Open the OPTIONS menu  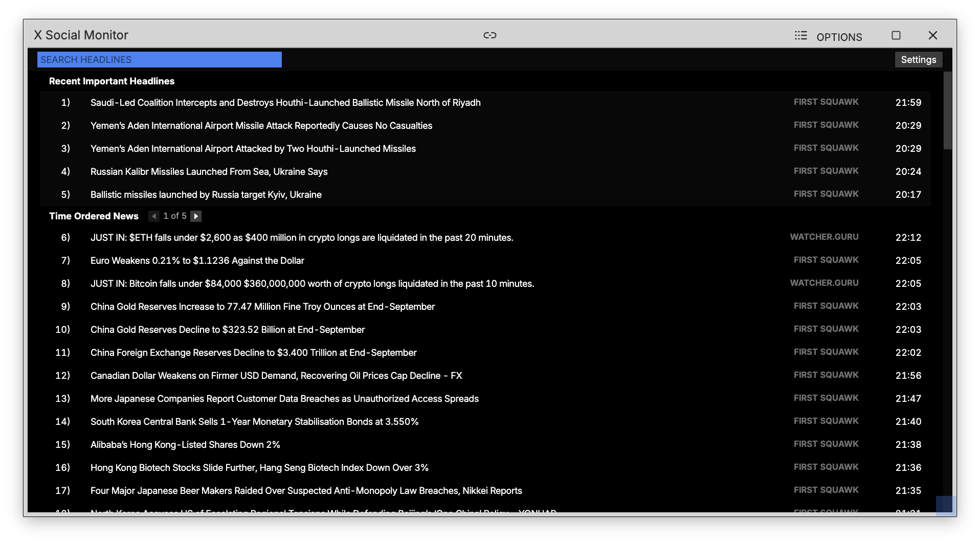(839, 37)
